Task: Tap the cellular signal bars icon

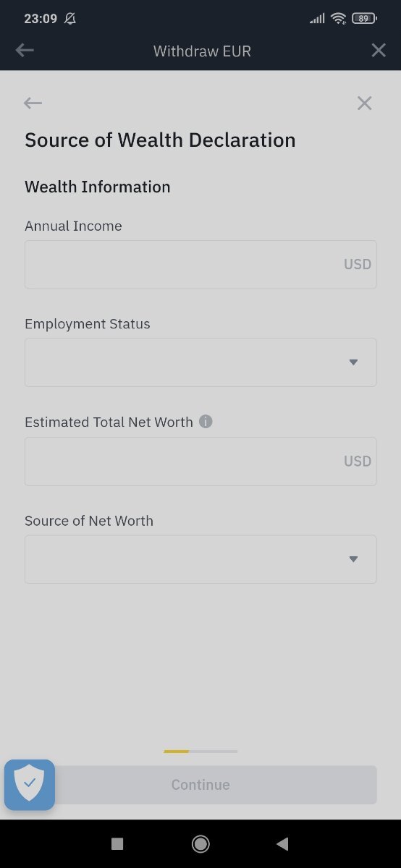Action: pos(317,19)
